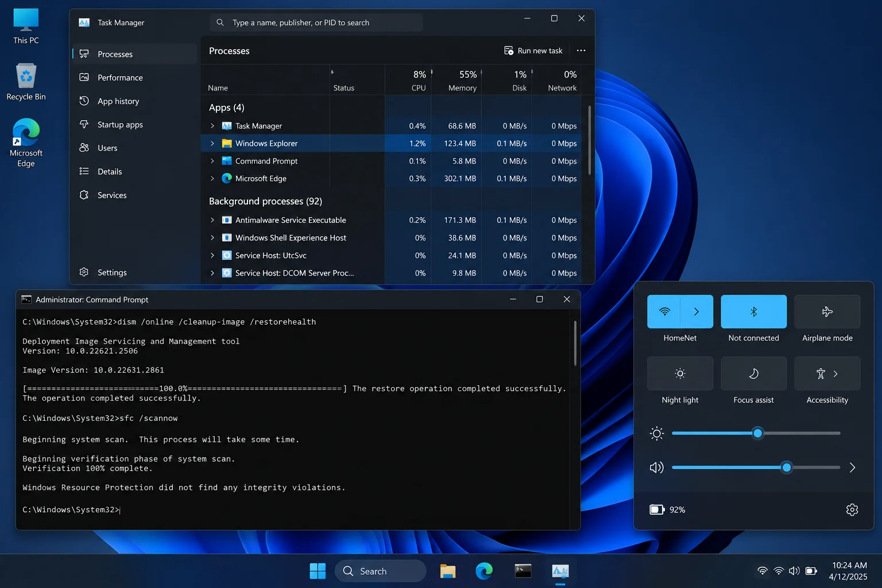Expand the Antimalware Service Executable row

(x=212, y=220)
